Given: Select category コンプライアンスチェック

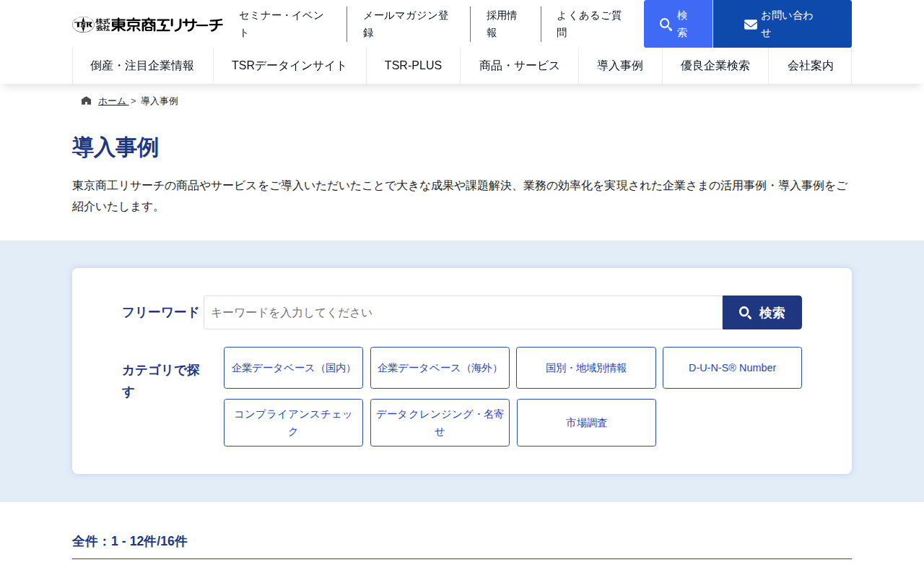Looking at the screenshot, I should 293,423.
